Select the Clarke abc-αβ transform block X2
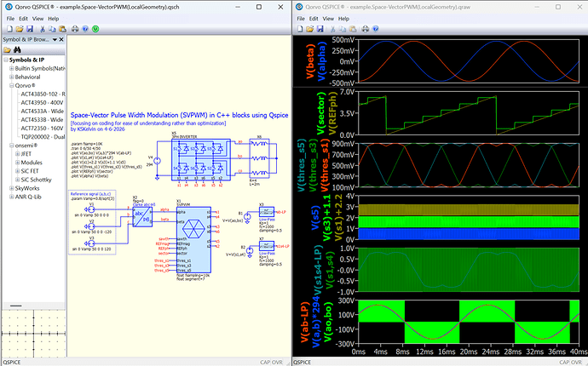Image resolution: width=588 pixels, height=366 pixels. [142, 217]
